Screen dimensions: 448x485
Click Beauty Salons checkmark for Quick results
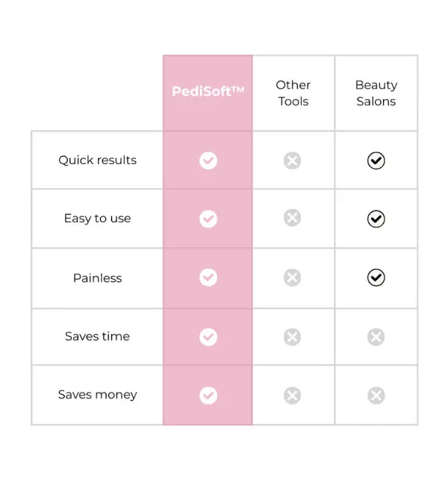(376, 160)
